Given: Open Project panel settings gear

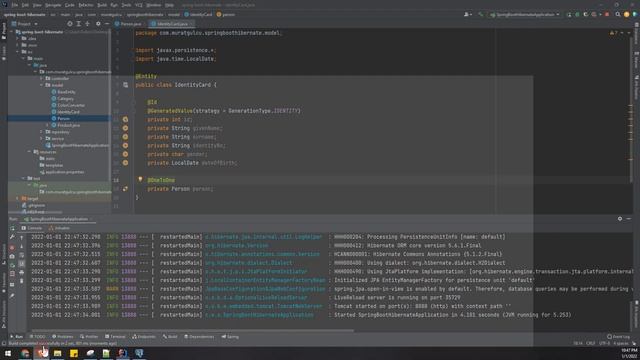Looking at the screenshot, I should point(98,24).
